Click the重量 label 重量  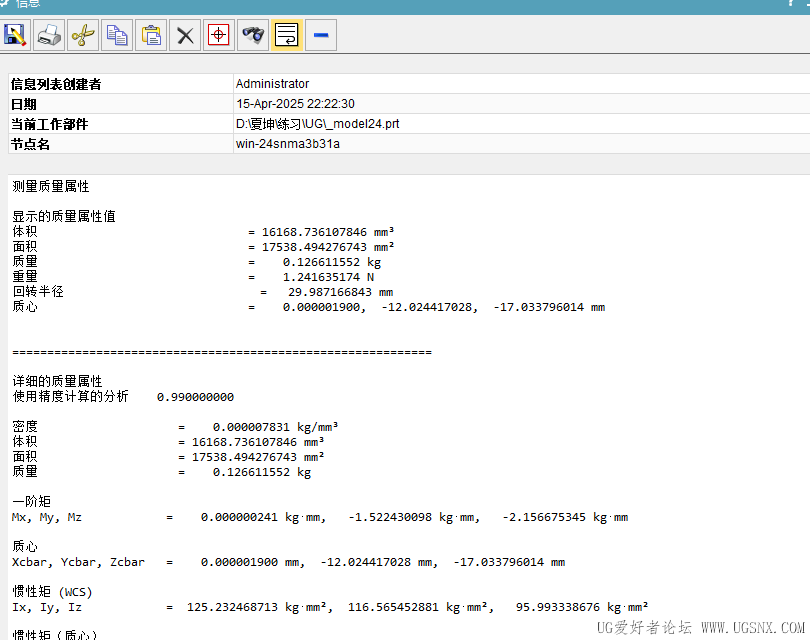[25, 277]
